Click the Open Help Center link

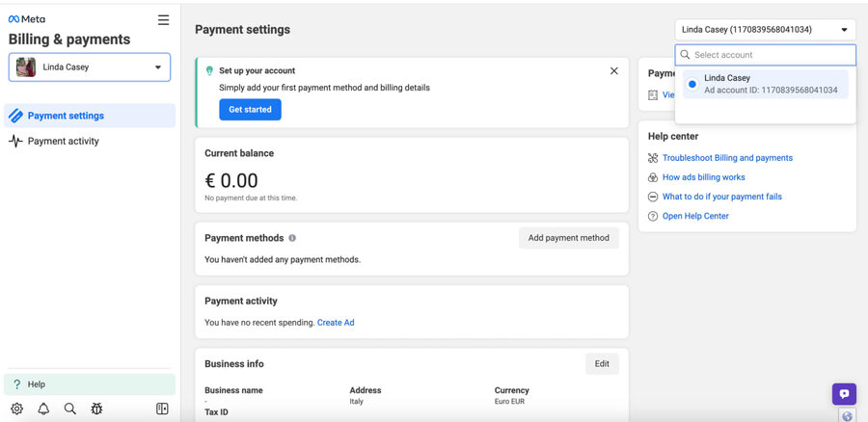pyautogui.click(x=695, y=216)
